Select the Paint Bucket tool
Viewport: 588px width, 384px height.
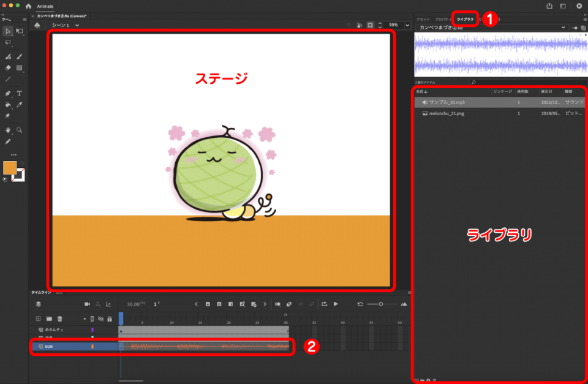click(x=8, y=105)
